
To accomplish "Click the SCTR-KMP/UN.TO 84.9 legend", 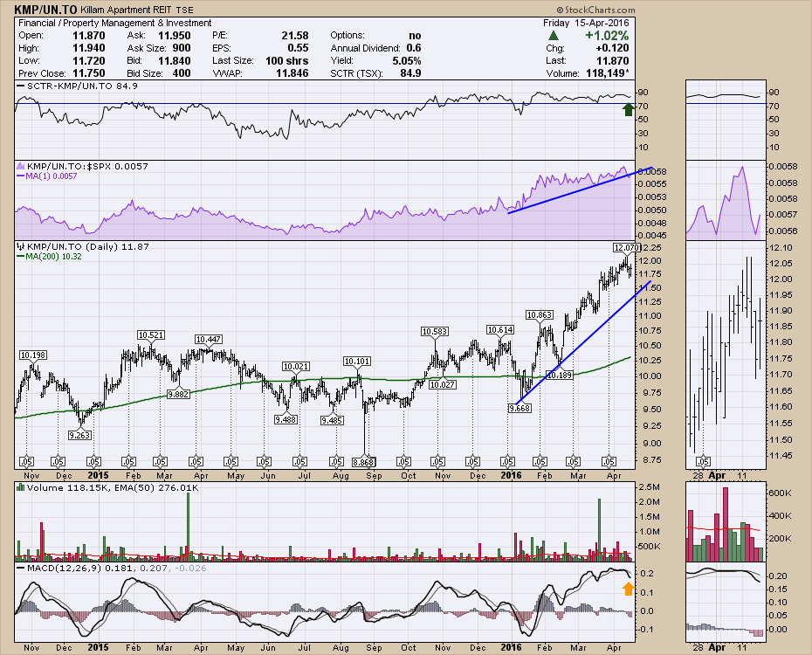I will (78, 86).
